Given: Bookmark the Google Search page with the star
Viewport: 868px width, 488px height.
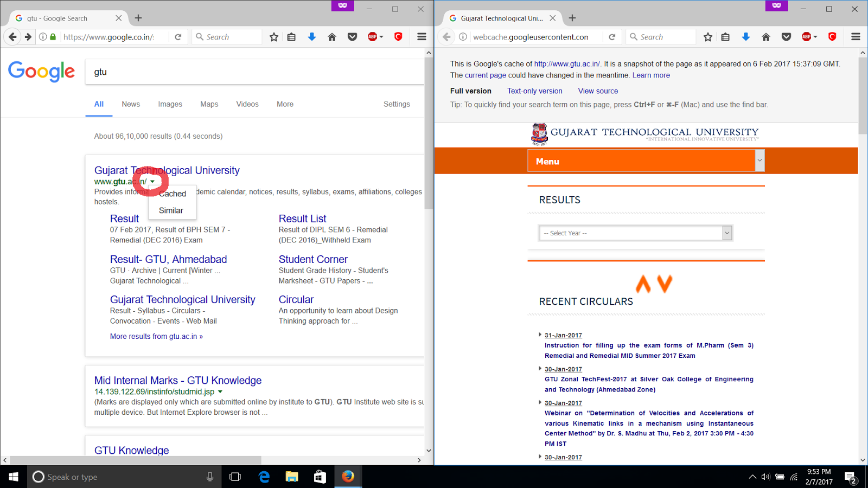Looking at the screenshot, I should coord(274,37).
